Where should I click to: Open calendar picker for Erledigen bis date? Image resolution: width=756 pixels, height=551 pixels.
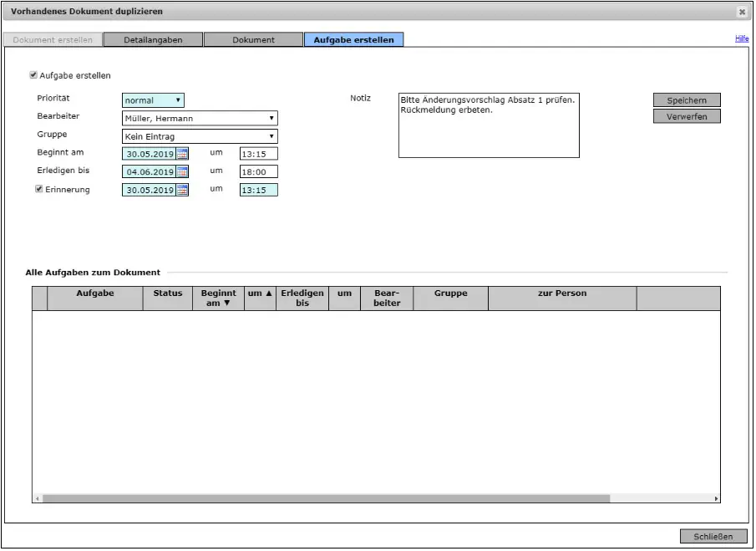point(182,172)
